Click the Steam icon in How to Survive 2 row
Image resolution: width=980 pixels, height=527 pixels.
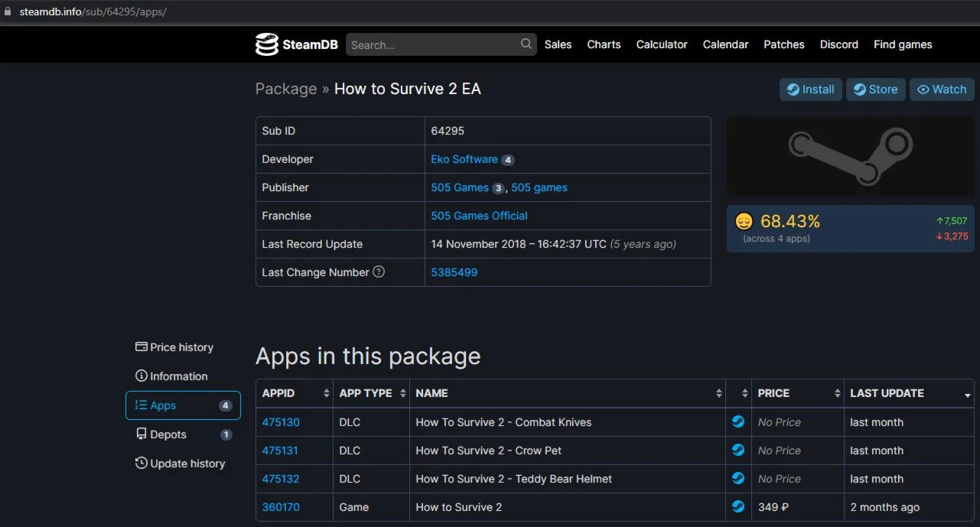click(x=738, y=506)
